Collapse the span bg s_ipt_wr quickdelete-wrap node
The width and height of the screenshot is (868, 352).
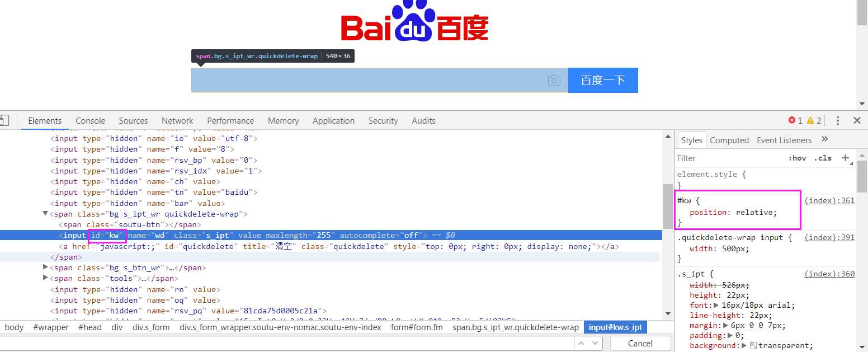coord(45,213)
